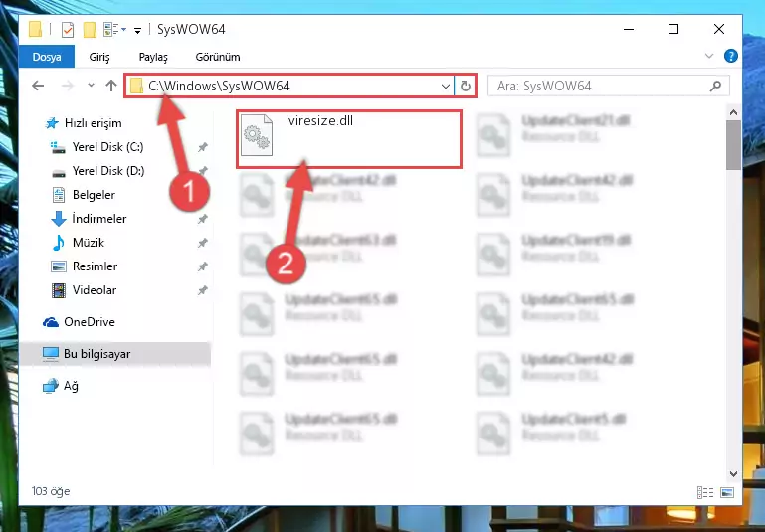Click the pin icon next to Resimler

coord(203,266)
